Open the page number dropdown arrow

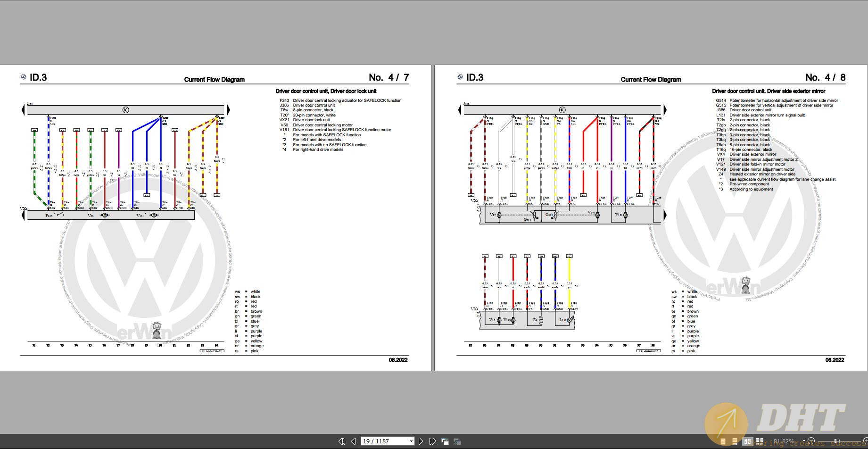pos(411,441)
